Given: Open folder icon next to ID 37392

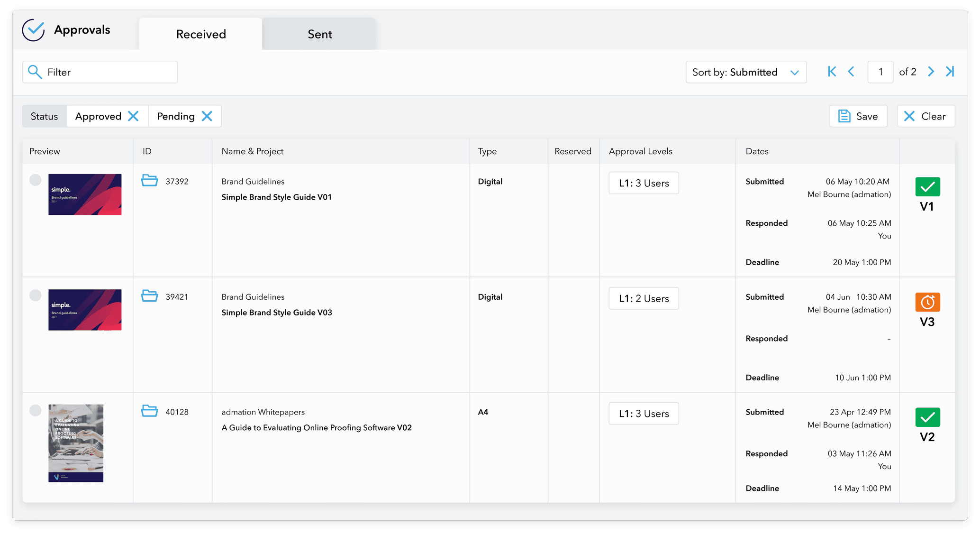Looking at the screenshot, I should tap(149, 181).
